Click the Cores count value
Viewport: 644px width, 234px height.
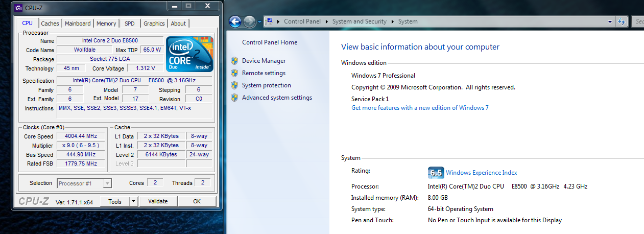tap(155, 183)
